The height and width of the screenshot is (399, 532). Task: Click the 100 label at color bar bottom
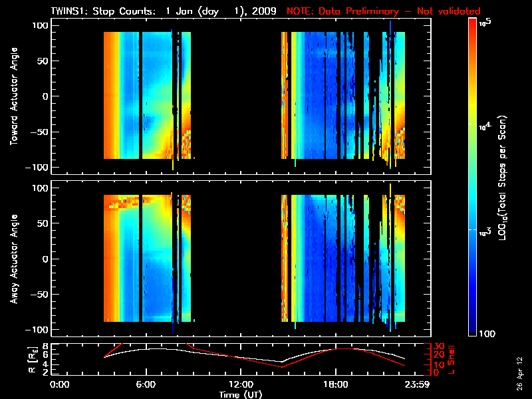click(x=487, y=332)
